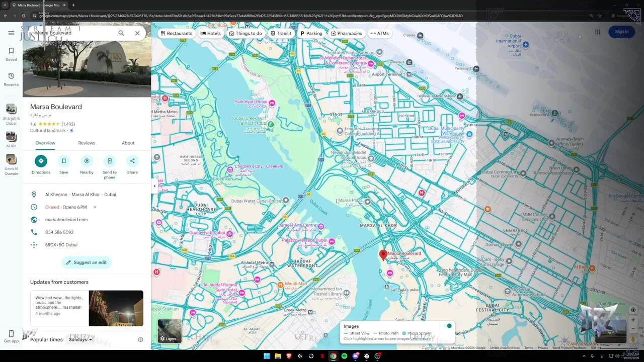Switch to the About tab
Image resolution: width=644 pixels, height=362 pixels.
point(128,143)
